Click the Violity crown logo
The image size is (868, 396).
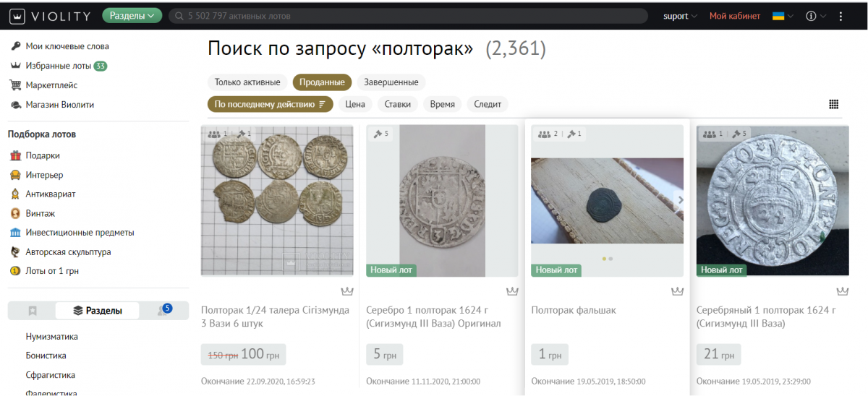[x=17, y=16]
